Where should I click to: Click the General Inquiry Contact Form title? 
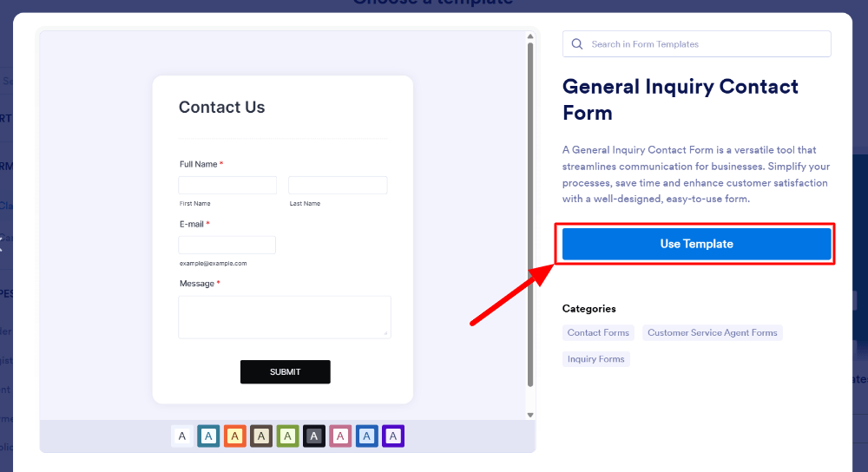pos(681,100)
